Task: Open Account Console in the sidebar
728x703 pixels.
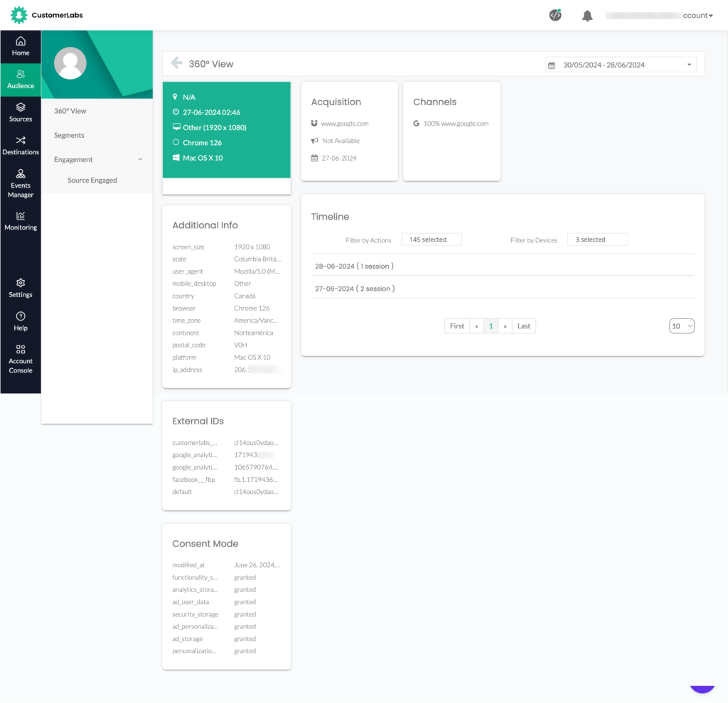Action: (21, 360)
